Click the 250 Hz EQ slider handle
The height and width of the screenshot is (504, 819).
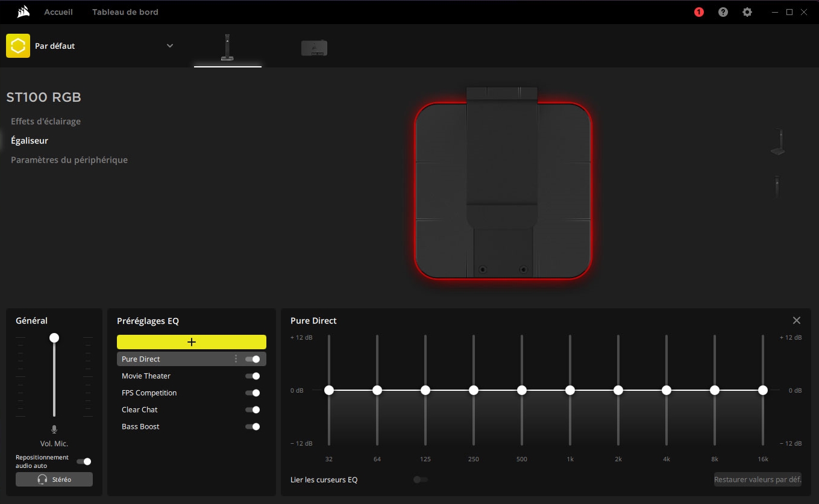[x=474, y=390]
